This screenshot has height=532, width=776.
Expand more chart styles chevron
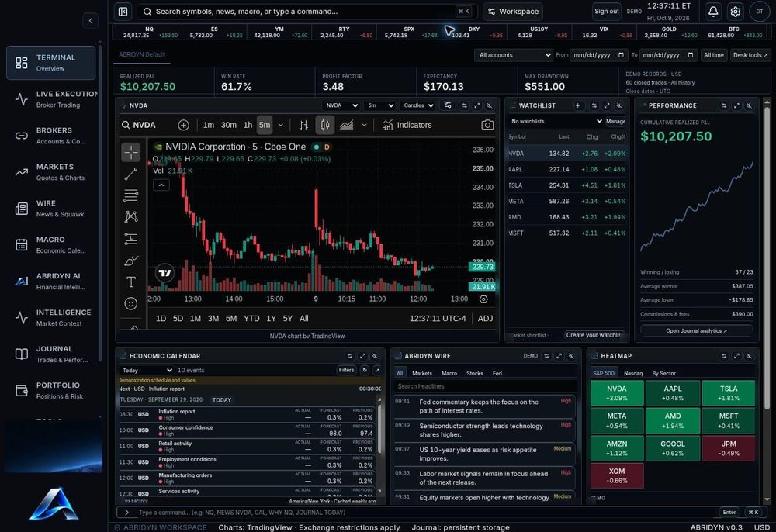click(364, 125)
